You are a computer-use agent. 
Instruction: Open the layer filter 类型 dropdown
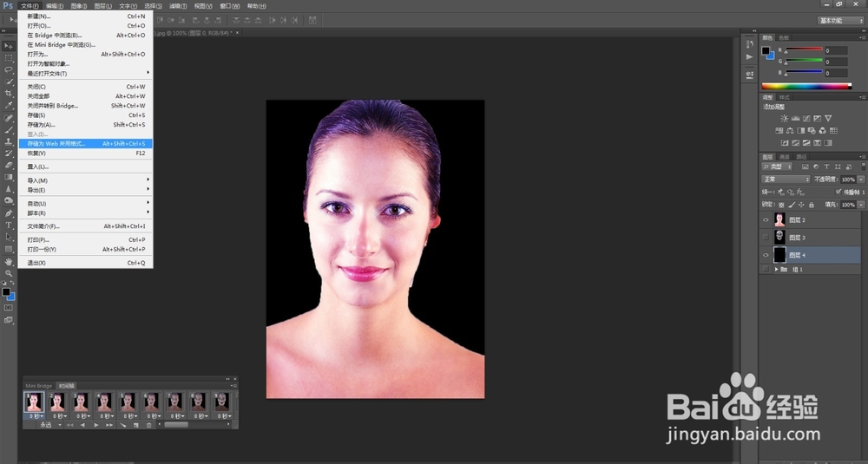pos(777,167)
